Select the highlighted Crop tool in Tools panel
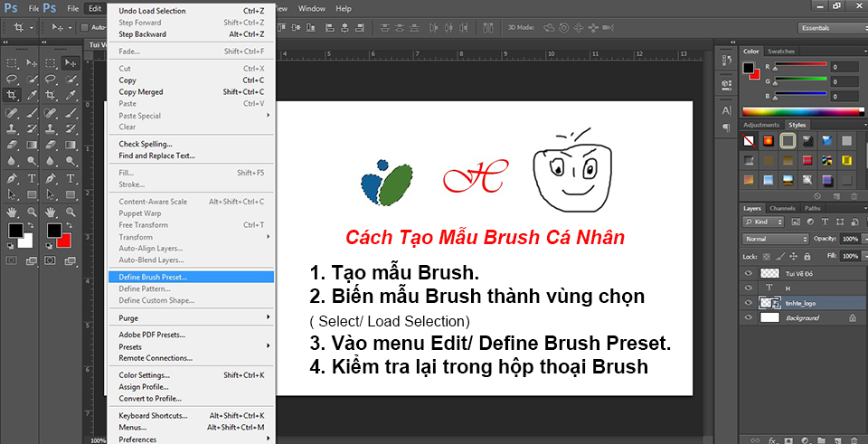 coord(12,95)
